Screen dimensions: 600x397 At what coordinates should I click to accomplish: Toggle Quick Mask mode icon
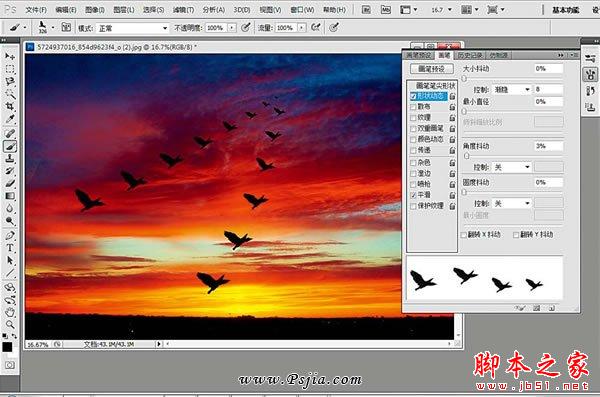(10, 365)
